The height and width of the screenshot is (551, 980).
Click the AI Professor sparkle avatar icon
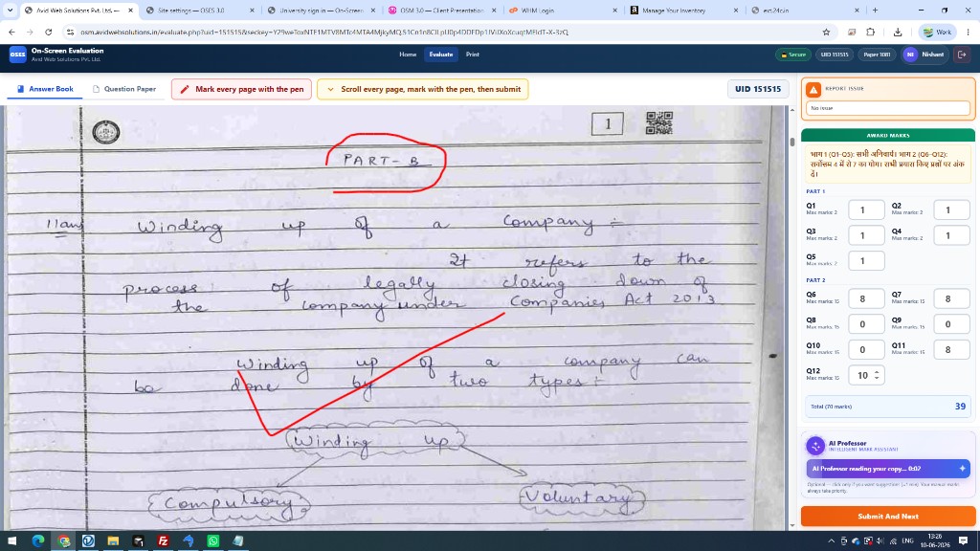815,446
